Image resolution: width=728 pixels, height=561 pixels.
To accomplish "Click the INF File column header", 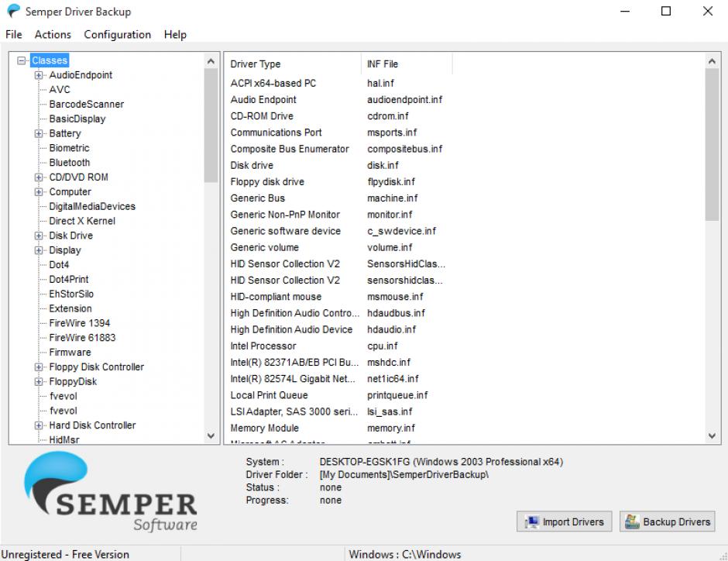I will [407, 64].
